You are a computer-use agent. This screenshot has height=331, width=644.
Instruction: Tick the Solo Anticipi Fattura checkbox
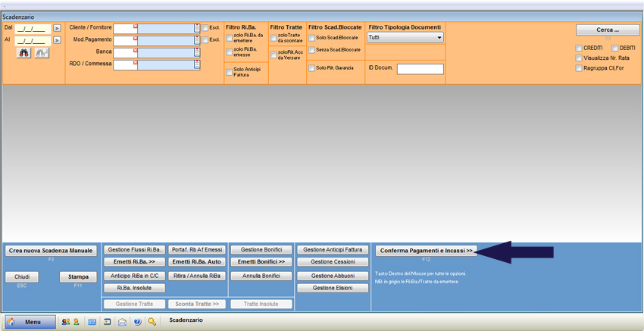230,73
